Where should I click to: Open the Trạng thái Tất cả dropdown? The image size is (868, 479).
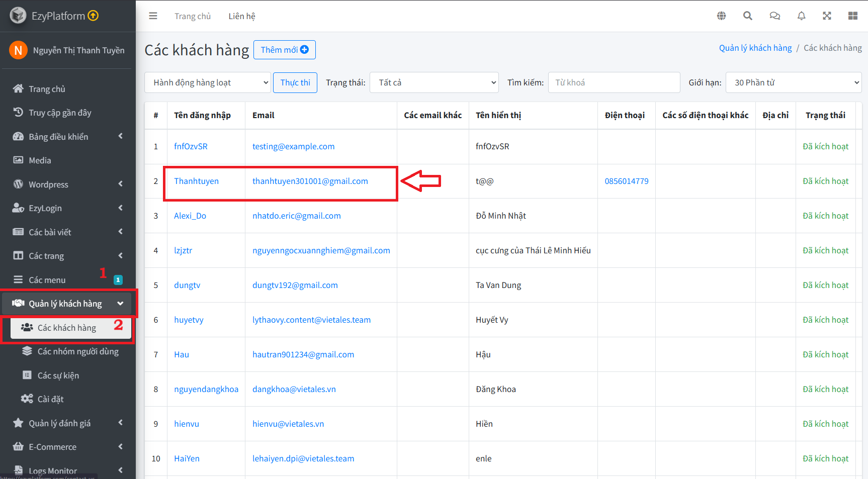pos(434,82)
